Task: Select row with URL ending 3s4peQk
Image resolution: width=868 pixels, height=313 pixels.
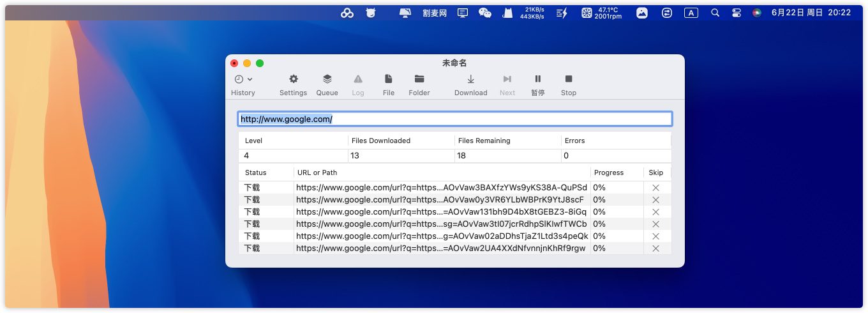Action: click(454, 236)
